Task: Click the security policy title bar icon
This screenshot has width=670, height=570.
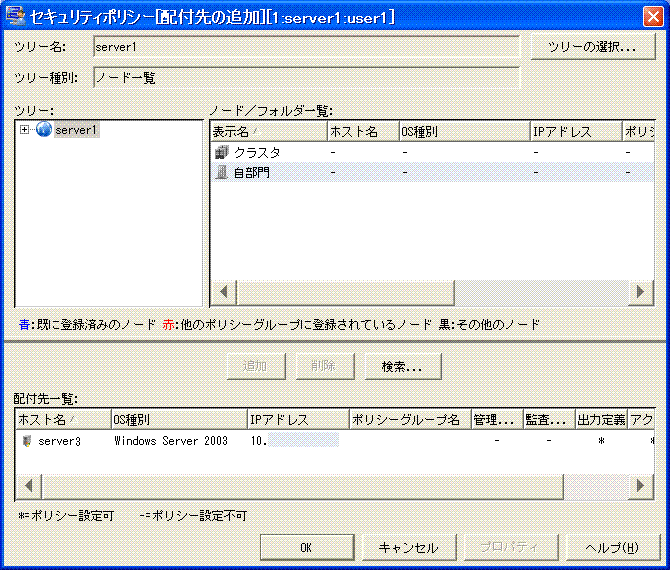Action: pyautogui.click(x=15, y=15)
